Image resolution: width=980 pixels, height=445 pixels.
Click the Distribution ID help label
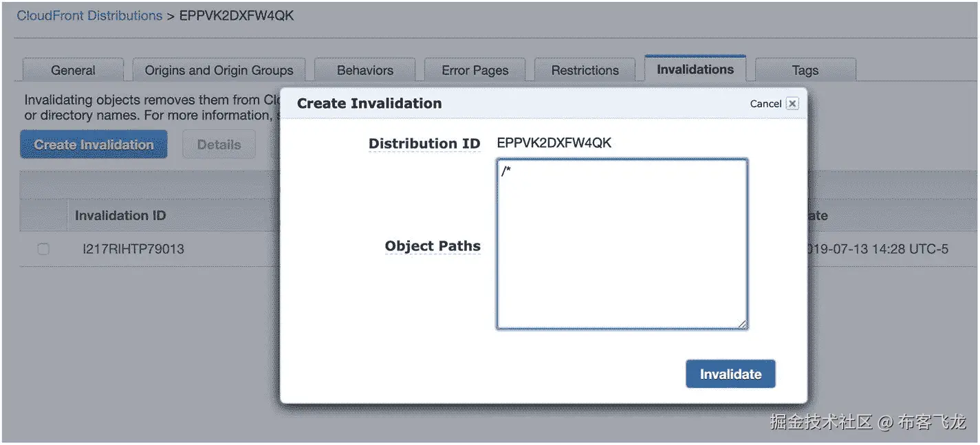pos(424,144)
